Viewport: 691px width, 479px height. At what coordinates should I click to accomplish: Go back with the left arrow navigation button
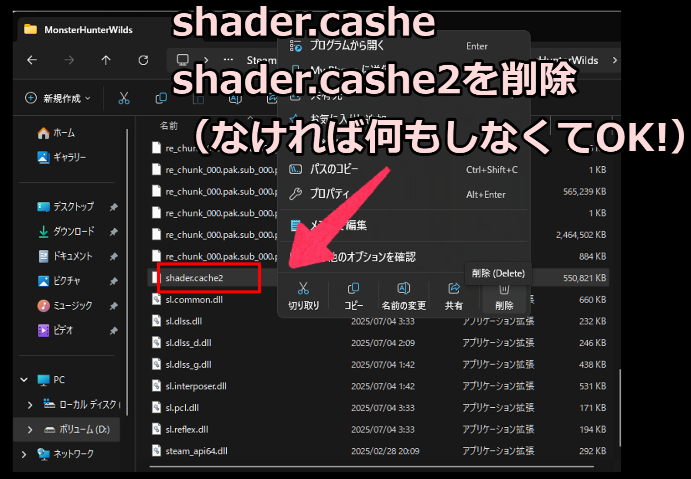tap(31, 60)
